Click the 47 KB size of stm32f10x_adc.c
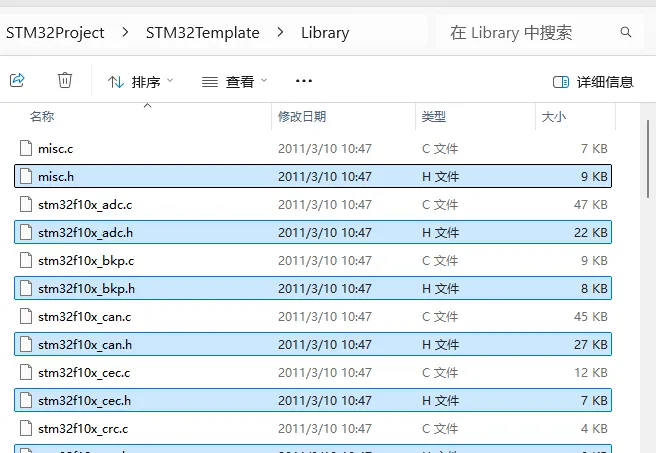The height and width of the screenshot is (453, 656). pos(590,205)
